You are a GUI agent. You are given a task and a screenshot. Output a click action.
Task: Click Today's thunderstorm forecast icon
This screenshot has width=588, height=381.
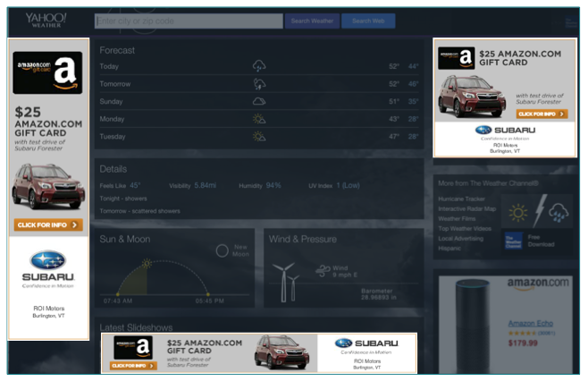pos(259,66)
